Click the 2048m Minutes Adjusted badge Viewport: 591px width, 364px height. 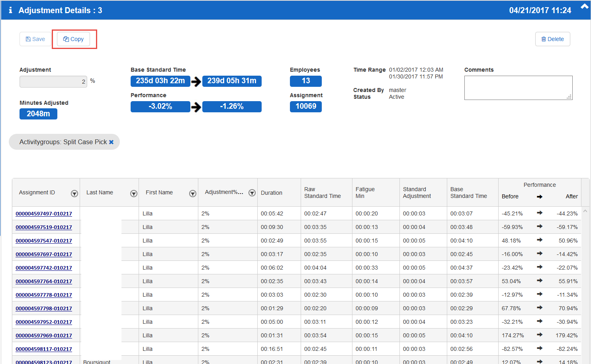tap(38, 114)
